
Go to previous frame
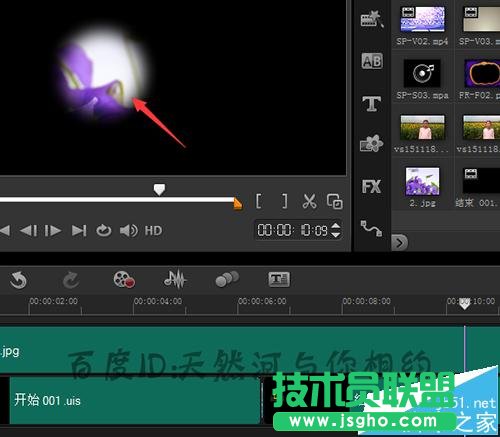click(29, 230)
